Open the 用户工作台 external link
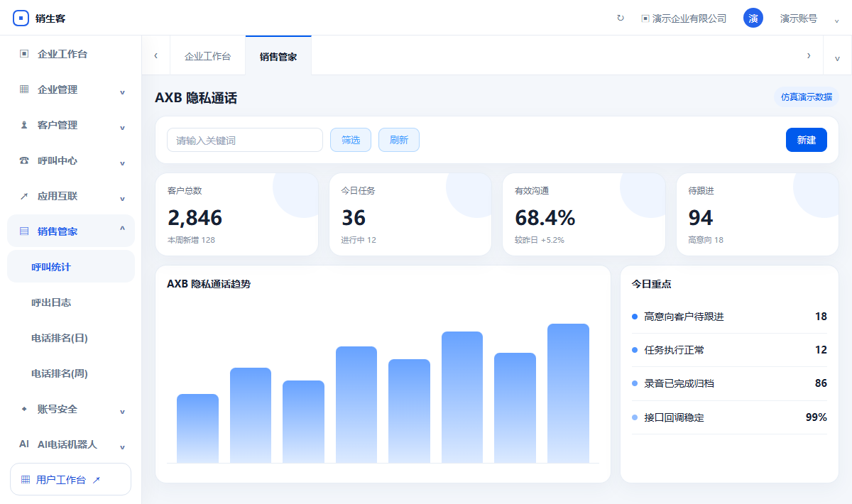 click(x=71, y=479)
